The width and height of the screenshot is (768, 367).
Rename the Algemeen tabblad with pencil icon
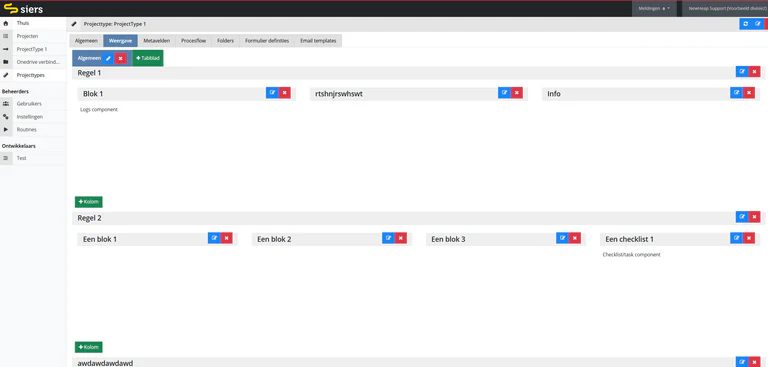[109, 58]
